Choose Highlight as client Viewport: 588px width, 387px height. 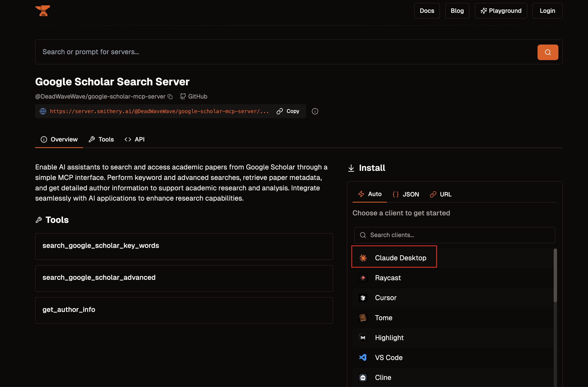[452, 338]
